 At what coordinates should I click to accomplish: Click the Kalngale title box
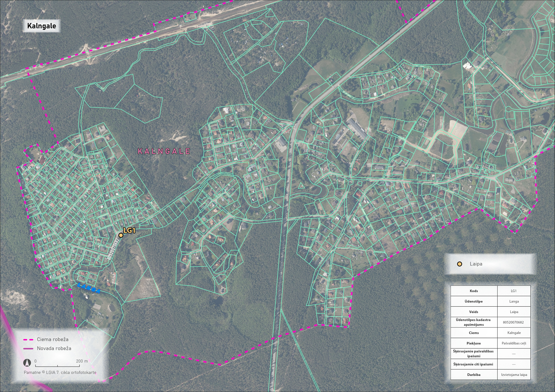click(x=42, y=26)
